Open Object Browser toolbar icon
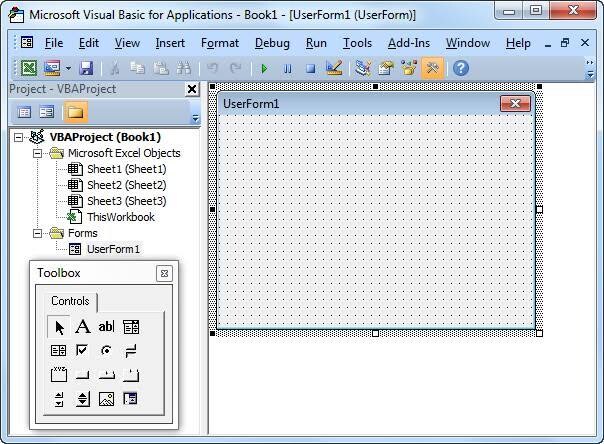 [409, 68]
